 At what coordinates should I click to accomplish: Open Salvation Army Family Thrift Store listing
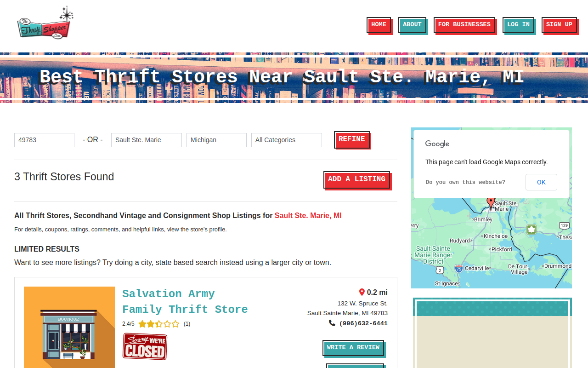(x=185, y=302)
